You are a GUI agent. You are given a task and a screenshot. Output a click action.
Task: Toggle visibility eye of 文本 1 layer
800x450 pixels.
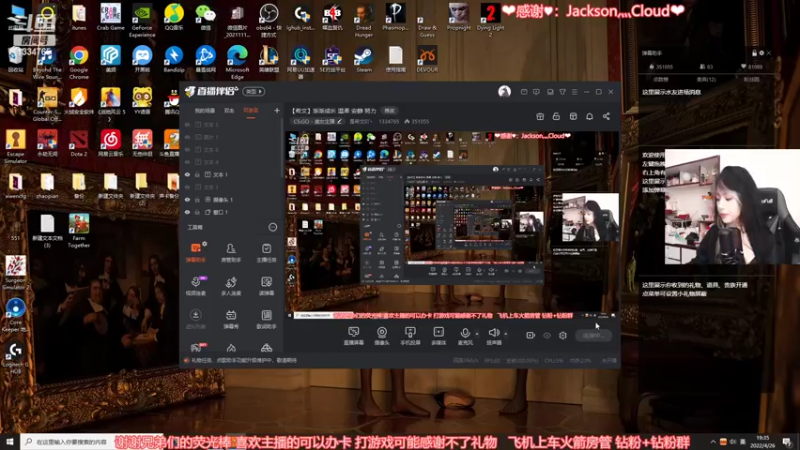tap(187, 174)
